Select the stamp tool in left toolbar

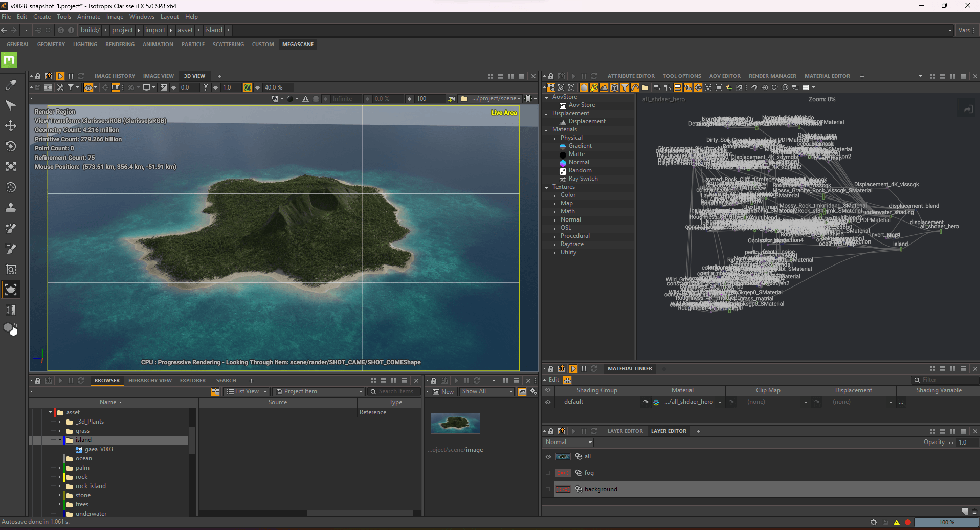11,208
